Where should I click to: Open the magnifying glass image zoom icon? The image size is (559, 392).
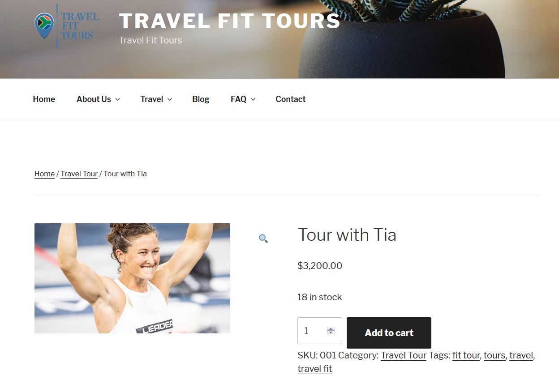point(263,239)
